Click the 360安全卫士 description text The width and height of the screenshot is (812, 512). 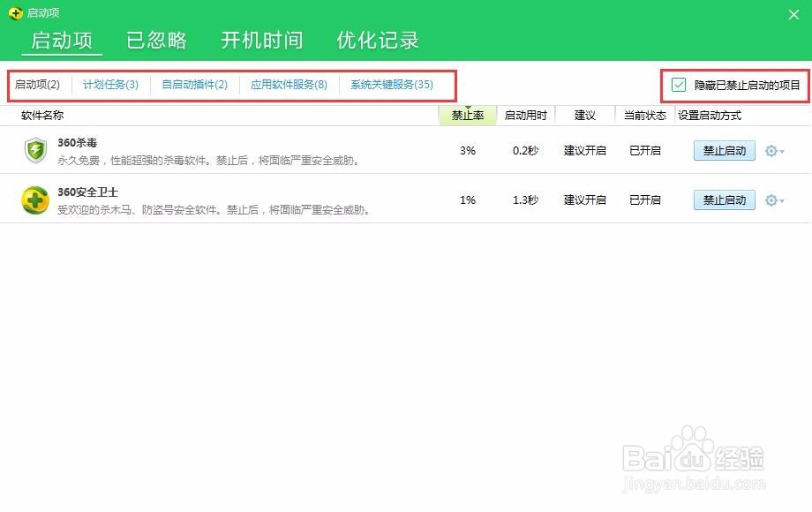(x=214, y=210)
